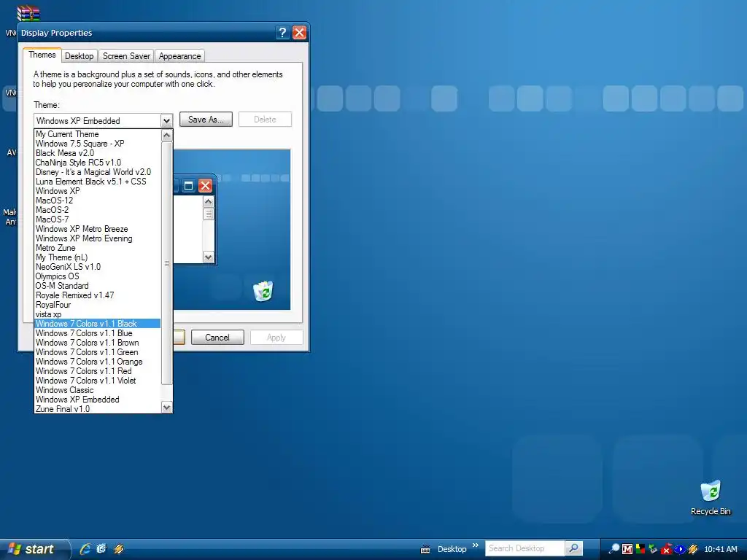Screen dimensions: 747x560
Task: Select Windows 7 Colors v1.1 Green
Action: coord(98,352)
